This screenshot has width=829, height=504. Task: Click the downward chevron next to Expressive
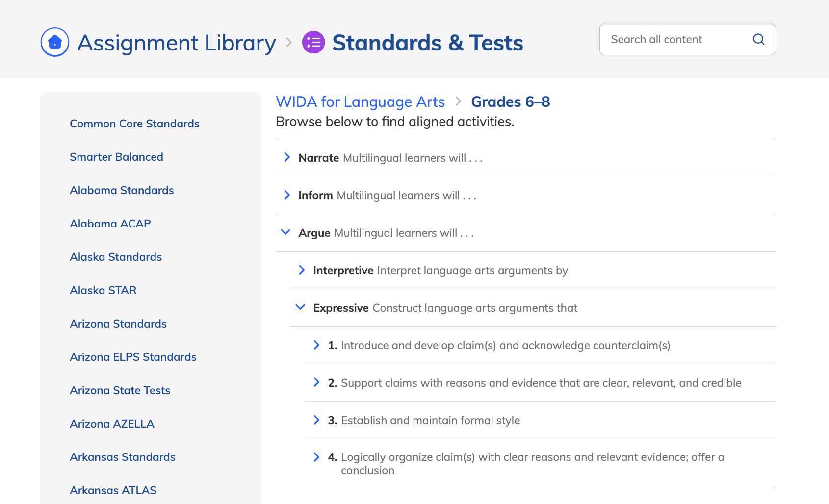(300, 307)
